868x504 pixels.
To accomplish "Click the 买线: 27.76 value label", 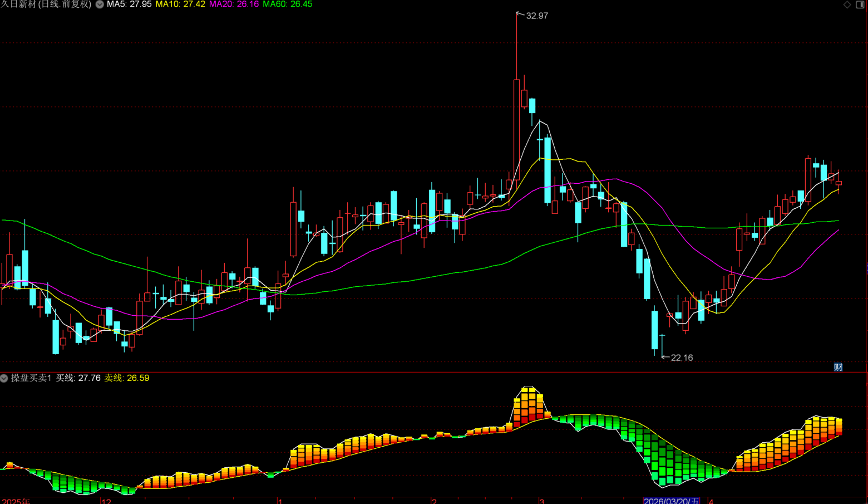I will (78, 378).
